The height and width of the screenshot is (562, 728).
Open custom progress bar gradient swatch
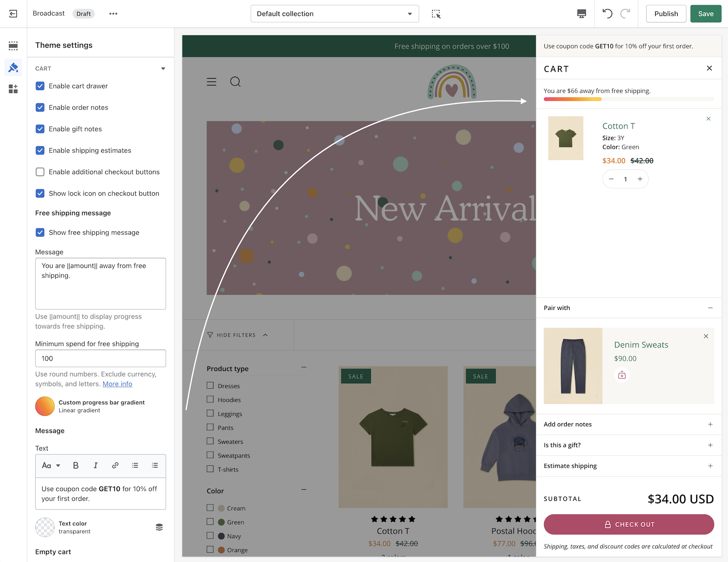coord(45,406)
